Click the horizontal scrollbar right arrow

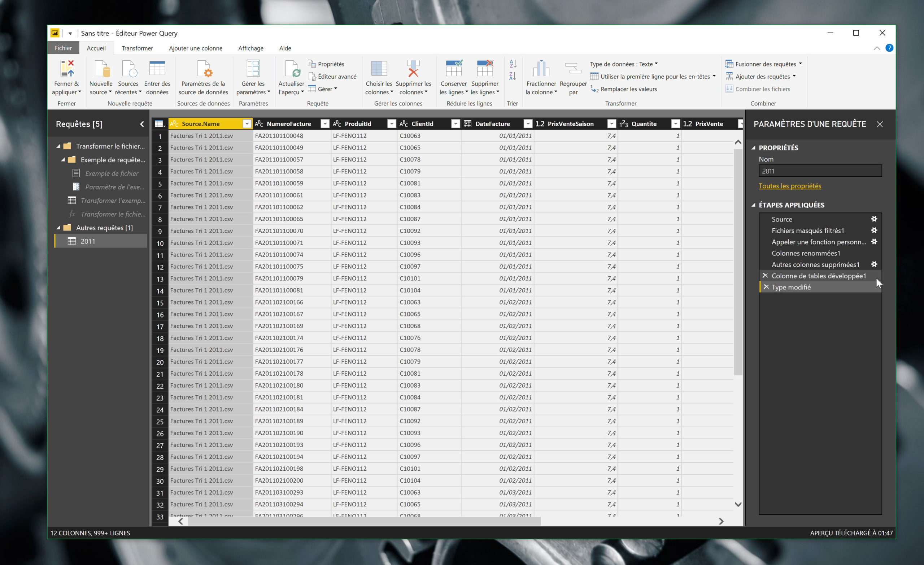click(721, 521)
